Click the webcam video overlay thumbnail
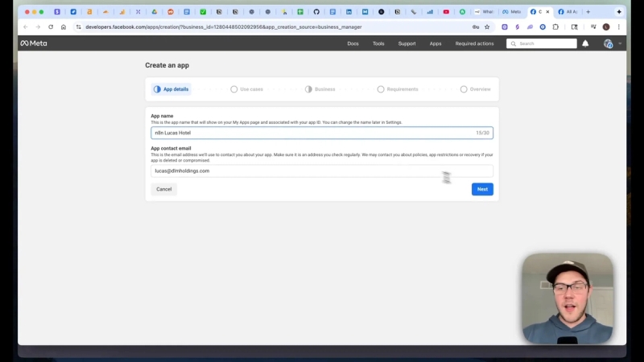 [x=568, y=298]
